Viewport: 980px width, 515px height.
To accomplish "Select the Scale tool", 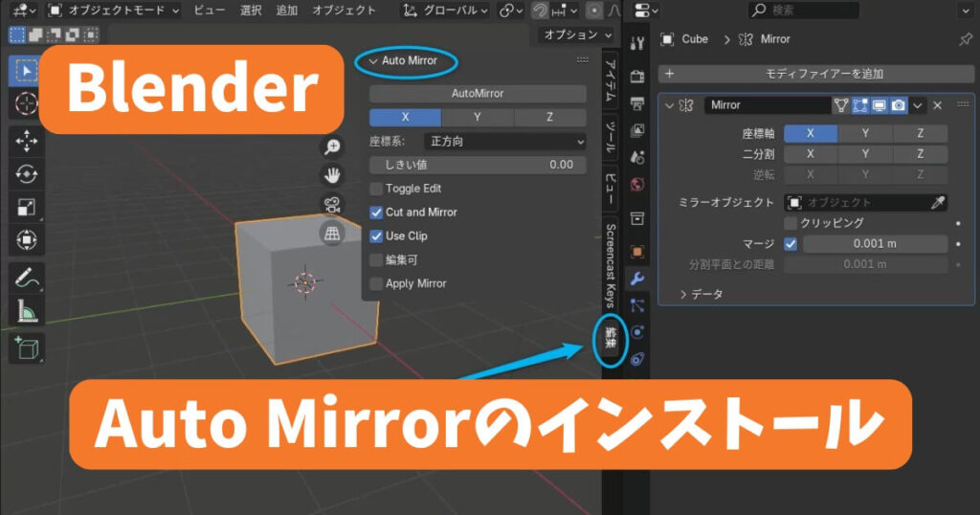I will 26,207.
